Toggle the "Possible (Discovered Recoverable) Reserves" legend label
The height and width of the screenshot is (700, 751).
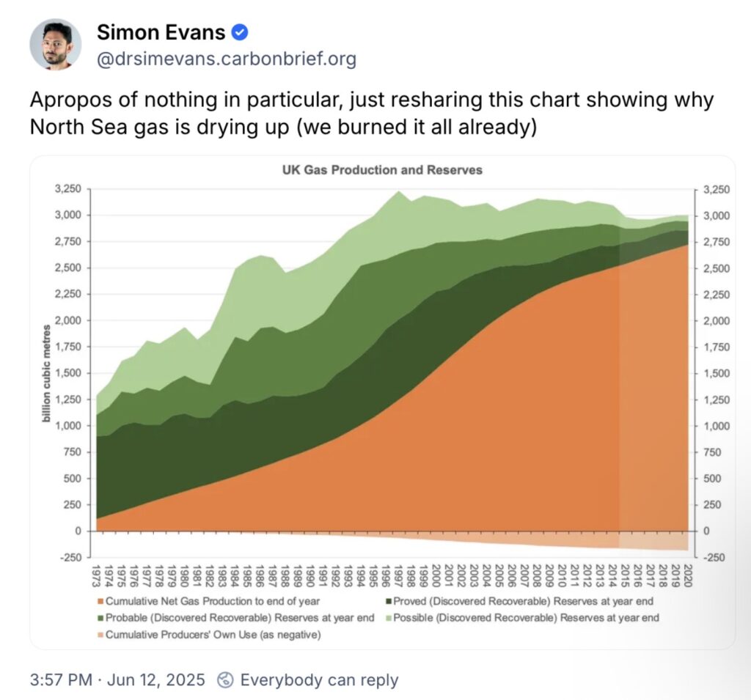coord(526,618)
